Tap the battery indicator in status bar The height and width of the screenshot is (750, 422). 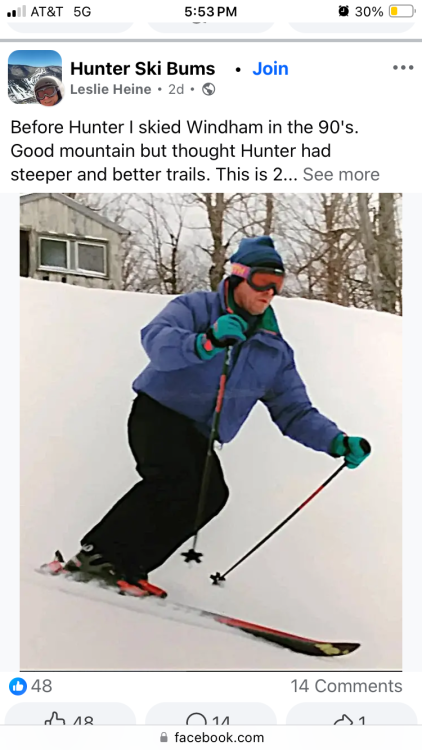coord(401,11)
